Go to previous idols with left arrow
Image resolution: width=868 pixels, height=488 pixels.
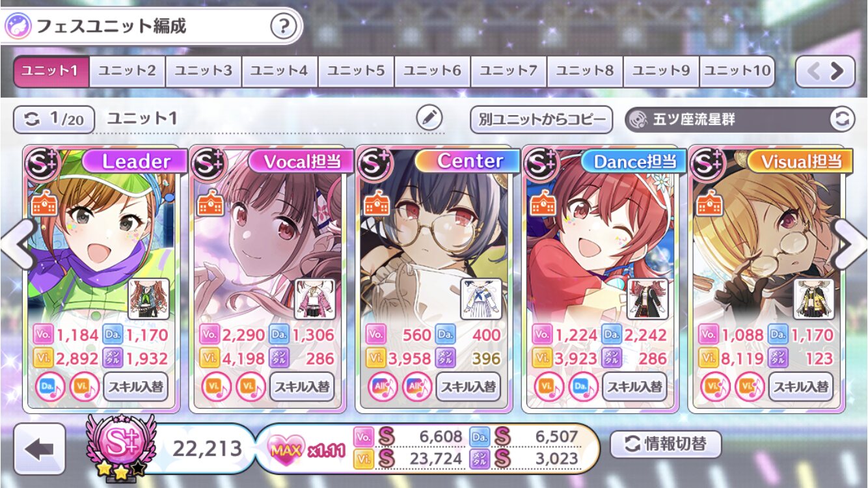18,245
